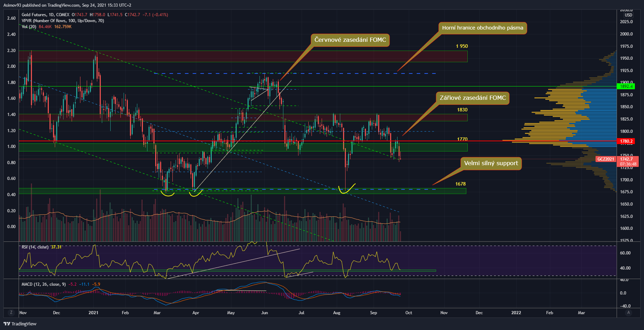Select the 'Velmi silný support' callout

point(491,163)
